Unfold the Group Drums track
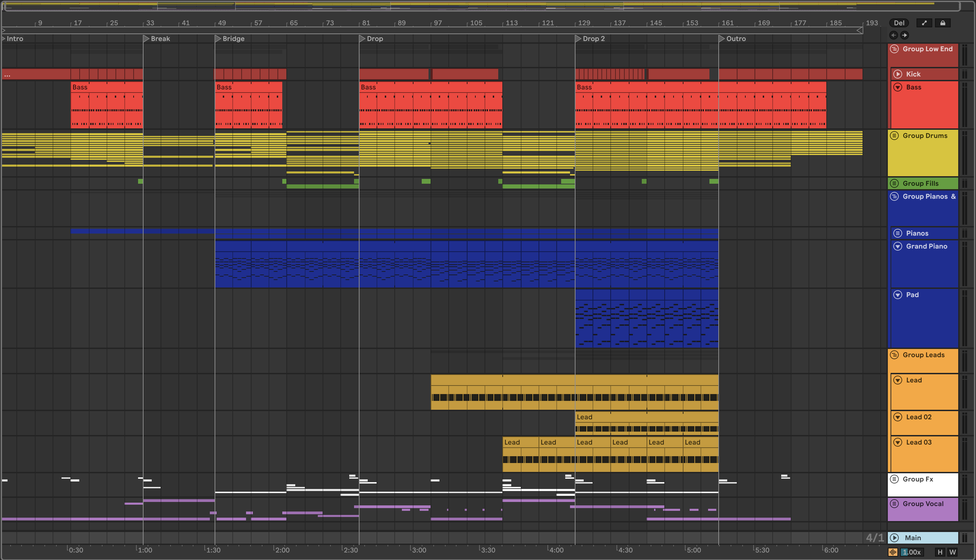The height and width of the screenshot is (560, 976). click(x=894, y=135)
